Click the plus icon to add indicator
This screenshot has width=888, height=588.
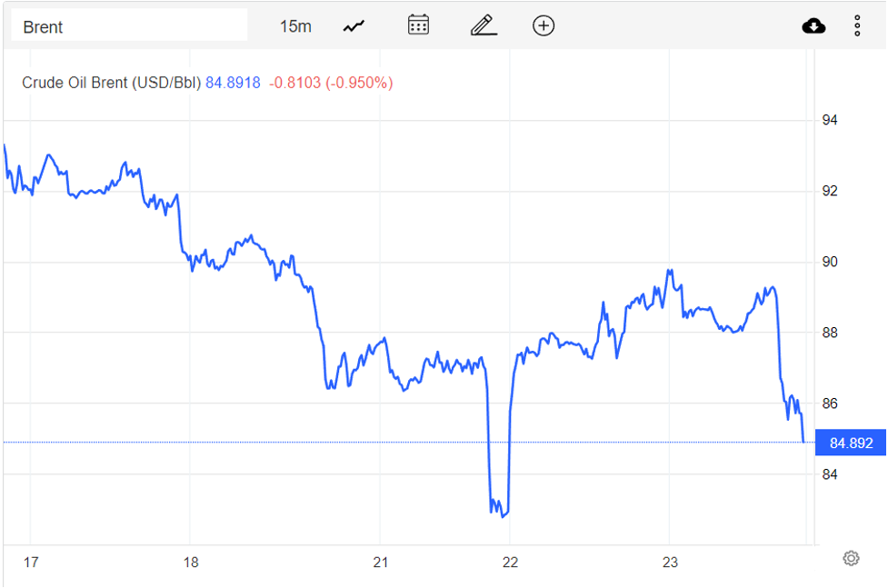pos(543,25)
